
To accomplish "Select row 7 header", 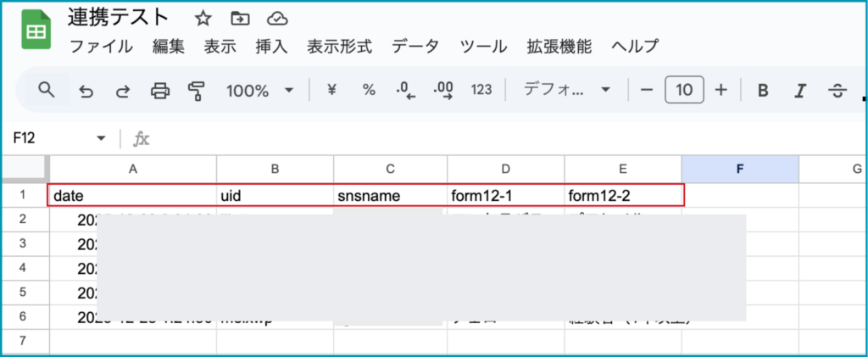I will [x=25, y=341].
